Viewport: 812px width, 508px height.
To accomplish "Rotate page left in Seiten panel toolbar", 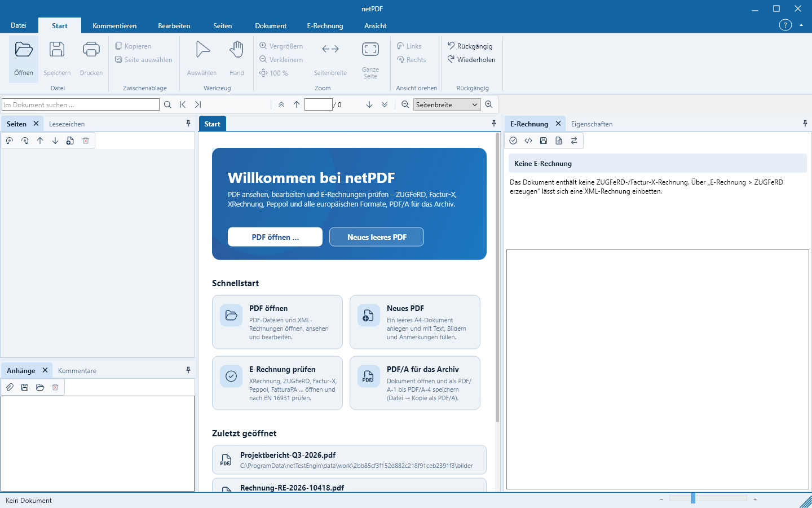I will [x=10, y=141].
